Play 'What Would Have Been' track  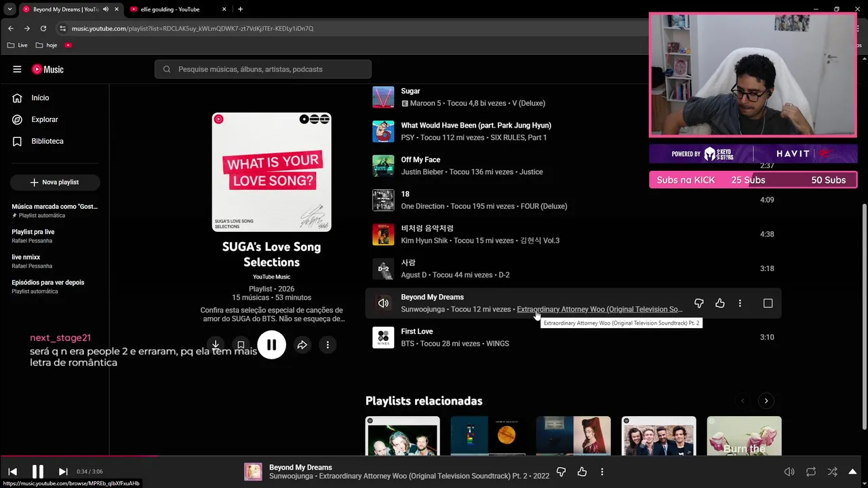pyautogui.click(x=476, y=125)
